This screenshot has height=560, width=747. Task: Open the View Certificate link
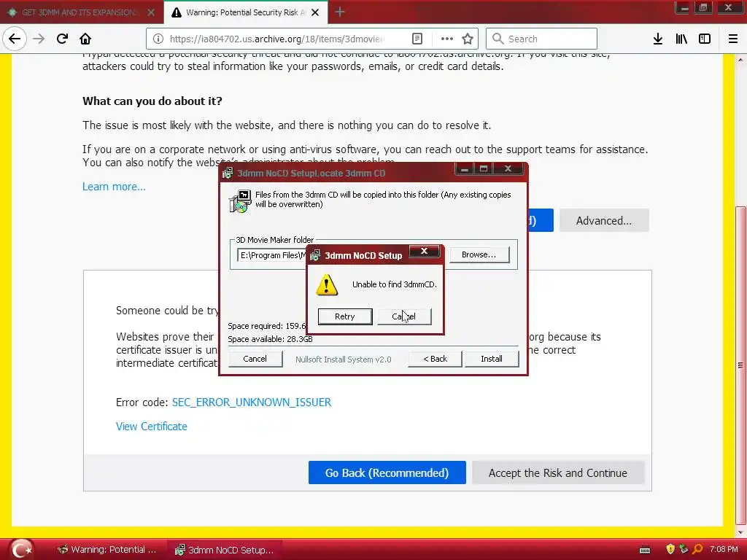152,426
